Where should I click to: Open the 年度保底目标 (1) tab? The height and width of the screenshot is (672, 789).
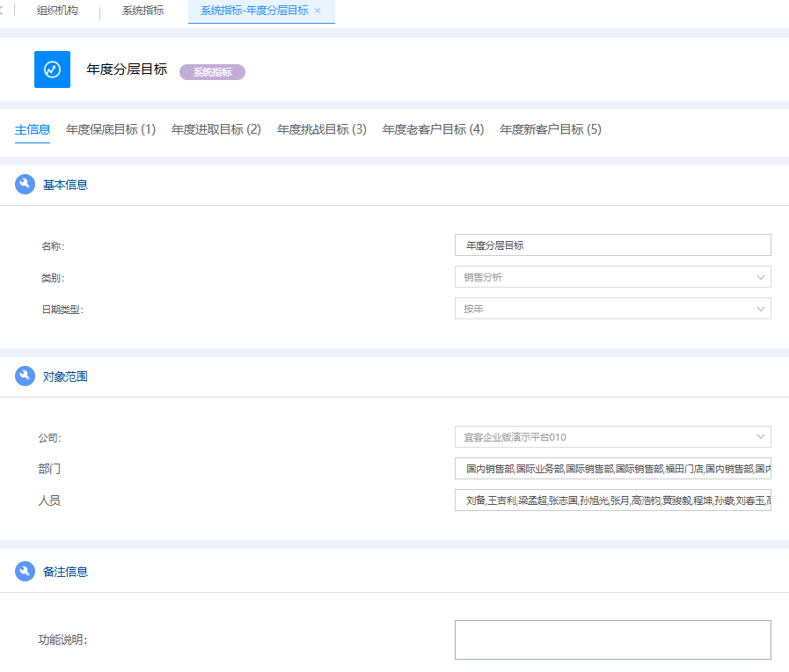(111, 130)
